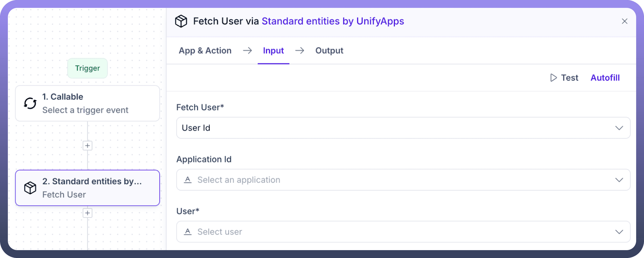Click the Test button label
Image resolution: width=644 pixels, height=258 pixels.
click(570, 78)
